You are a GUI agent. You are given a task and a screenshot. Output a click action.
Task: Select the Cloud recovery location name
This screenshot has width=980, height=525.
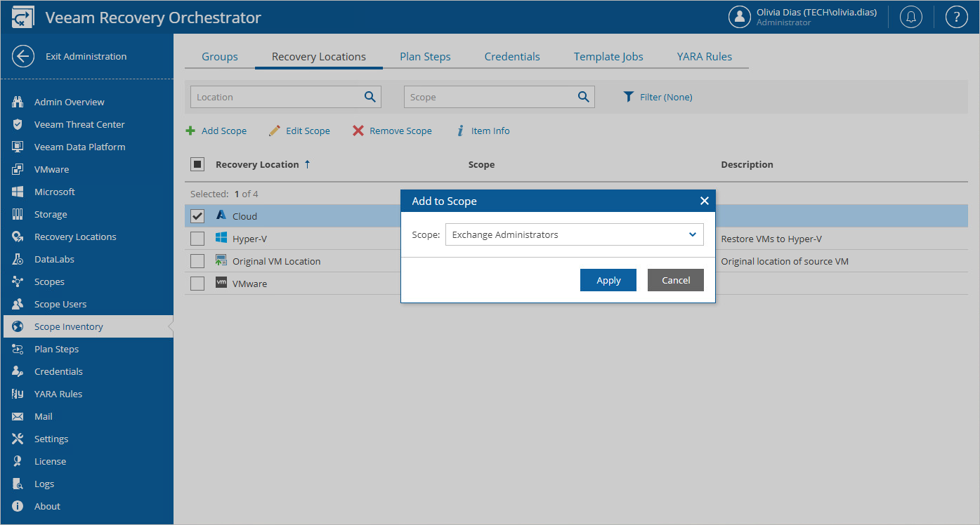[244, 216]
